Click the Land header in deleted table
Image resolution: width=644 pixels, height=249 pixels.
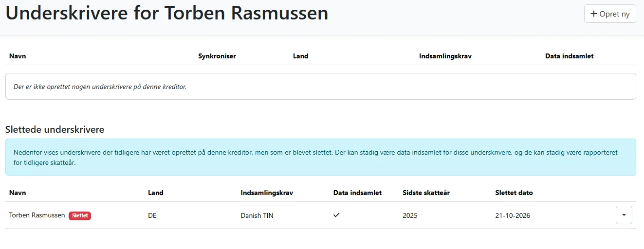click(x=156, y=193)
